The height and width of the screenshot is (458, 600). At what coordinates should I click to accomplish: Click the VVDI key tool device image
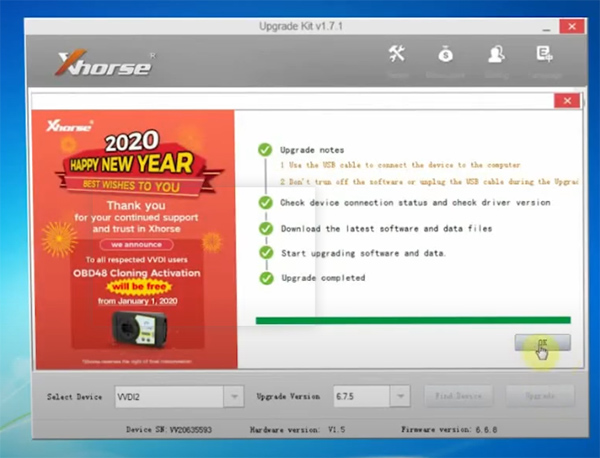(x=139, y=329)
